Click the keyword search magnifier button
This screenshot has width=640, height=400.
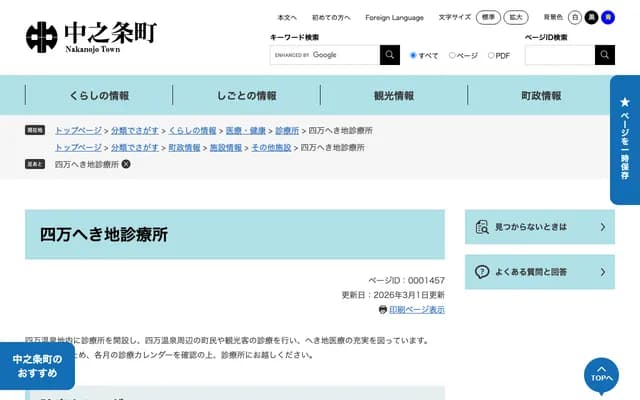pos(389,55)
